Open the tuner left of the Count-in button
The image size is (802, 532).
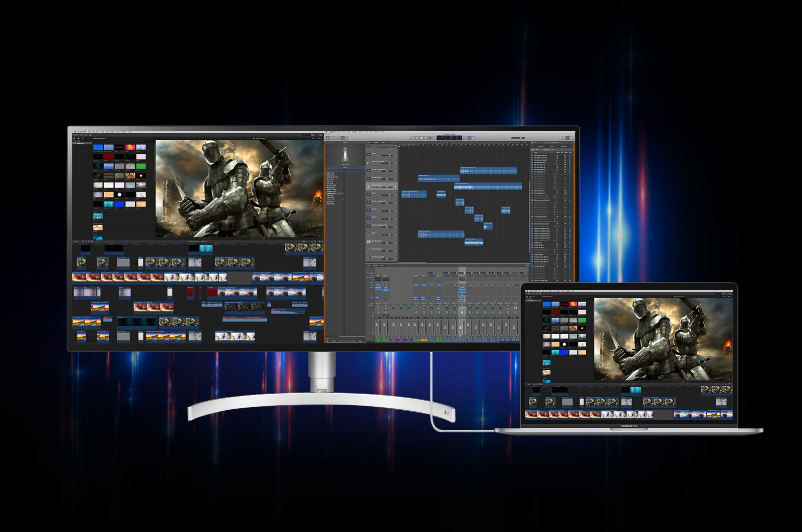[465, 138]
